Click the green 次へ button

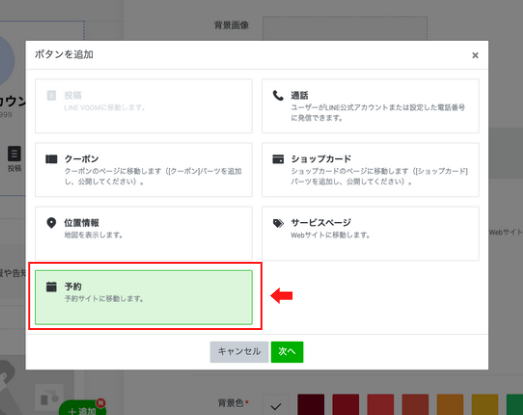click(287, 352)
